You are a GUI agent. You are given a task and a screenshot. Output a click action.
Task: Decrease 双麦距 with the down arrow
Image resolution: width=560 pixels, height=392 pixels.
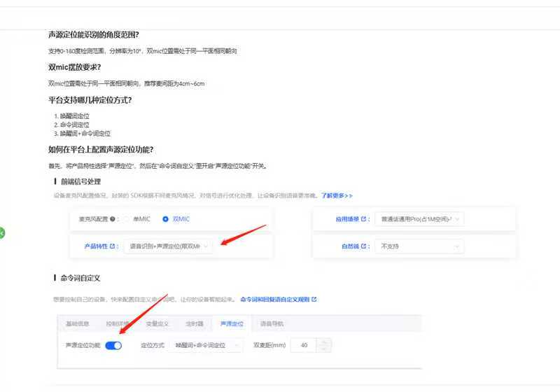click(324, 349)
